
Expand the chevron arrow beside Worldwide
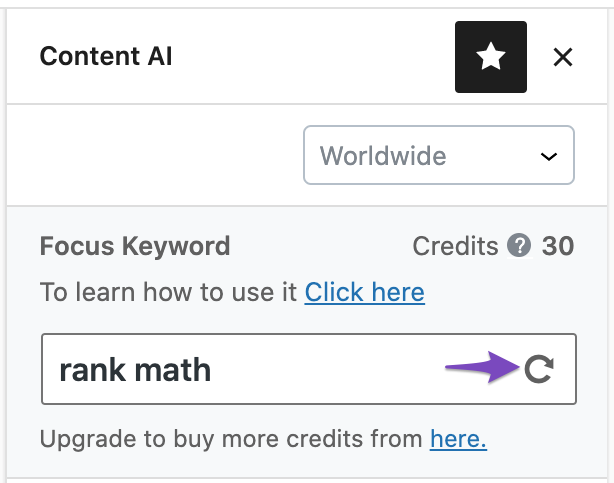[549, 157]
